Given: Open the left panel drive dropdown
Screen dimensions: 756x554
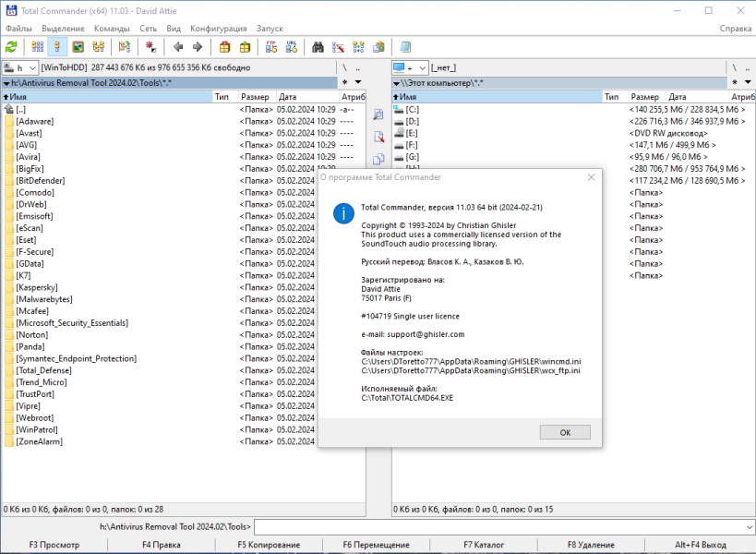Looking at the screenshot, I should (20, 68).
